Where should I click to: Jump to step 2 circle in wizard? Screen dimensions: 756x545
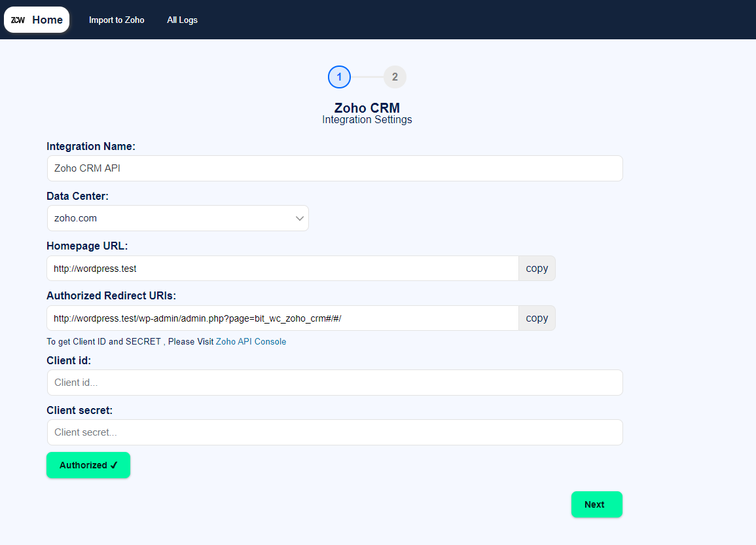[395, 77]
